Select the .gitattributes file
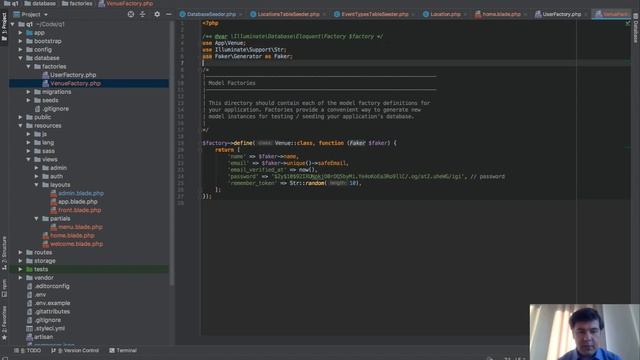The image size is (640, 360). pyautogui.click(x=52, y=311)
